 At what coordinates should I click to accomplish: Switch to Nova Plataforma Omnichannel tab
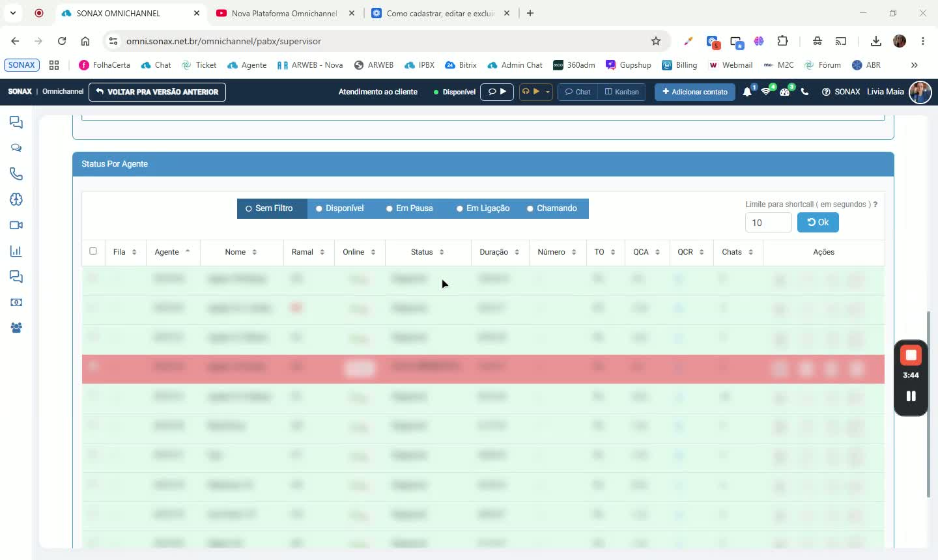(x=285, y=13)
